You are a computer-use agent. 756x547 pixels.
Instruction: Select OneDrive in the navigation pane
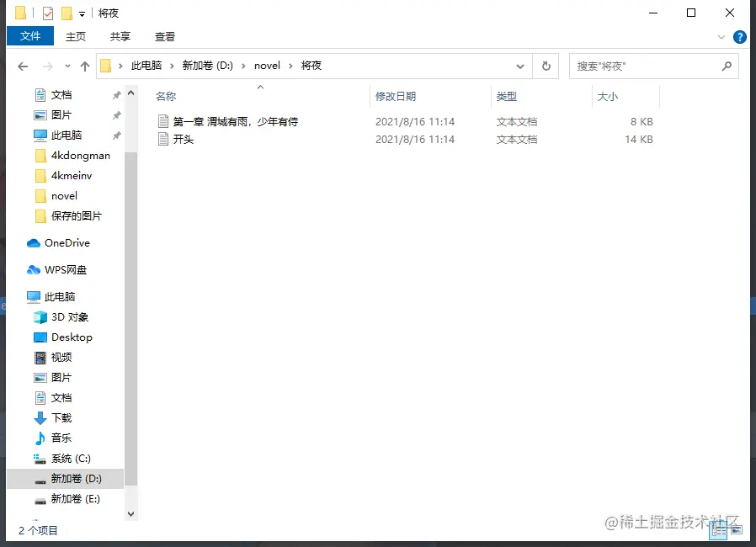tap(67, 243)
